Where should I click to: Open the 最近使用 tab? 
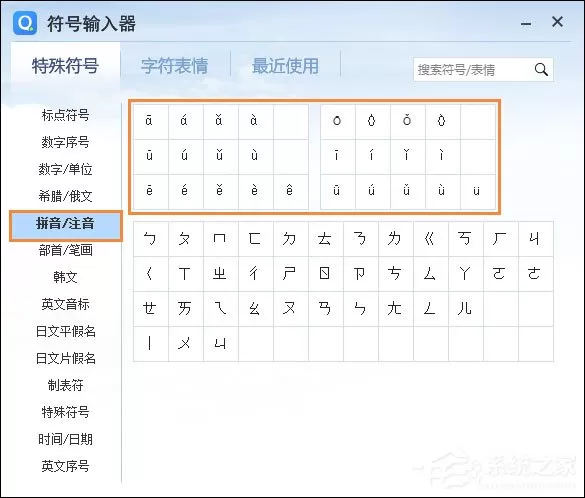pos(285,66)
